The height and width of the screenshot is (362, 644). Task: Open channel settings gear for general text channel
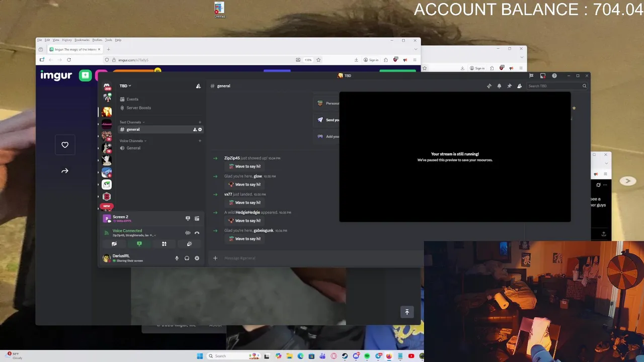click(x=200, y=130)
